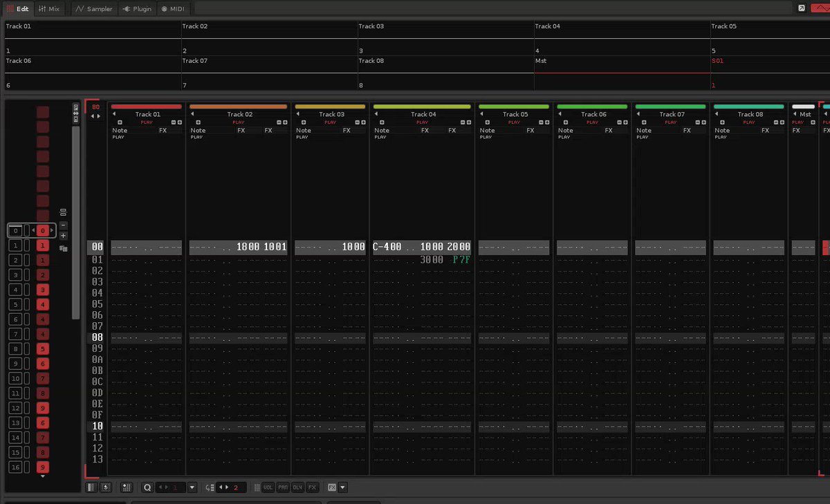This screenshot has height=504, width=830.
Task: Switch to the Mix tab
Action: 48,9
